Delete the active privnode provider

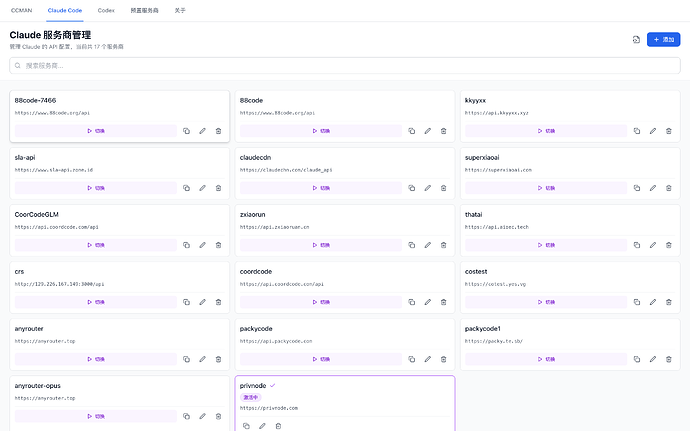coord(278,426)
